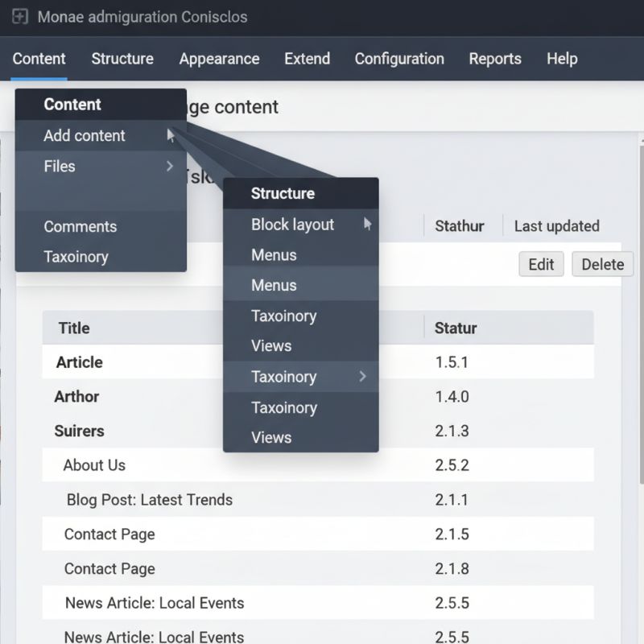Click the 2.1.3 value in Suirers row
The height and width of the screenshot is (644, 644).
click(x=452, y=431)
